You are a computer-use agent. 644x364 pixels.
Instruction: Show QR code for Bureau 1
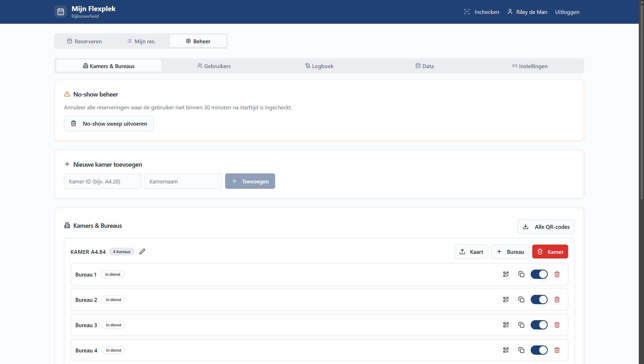[506, 274]
